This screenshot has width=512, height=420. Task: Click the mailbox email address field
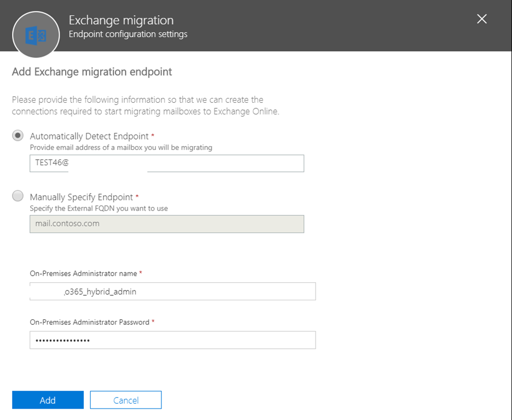pyautogui.click(x=167, y=163)
